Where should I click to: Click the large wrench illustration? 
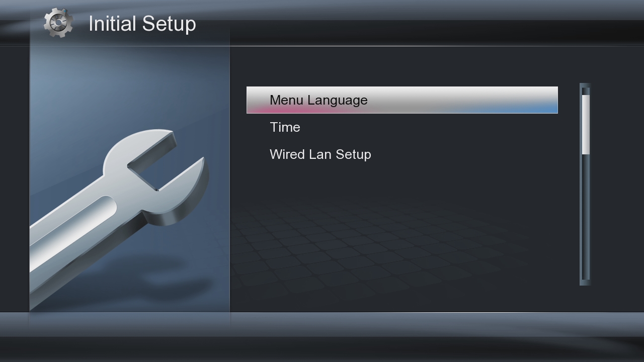119,217
